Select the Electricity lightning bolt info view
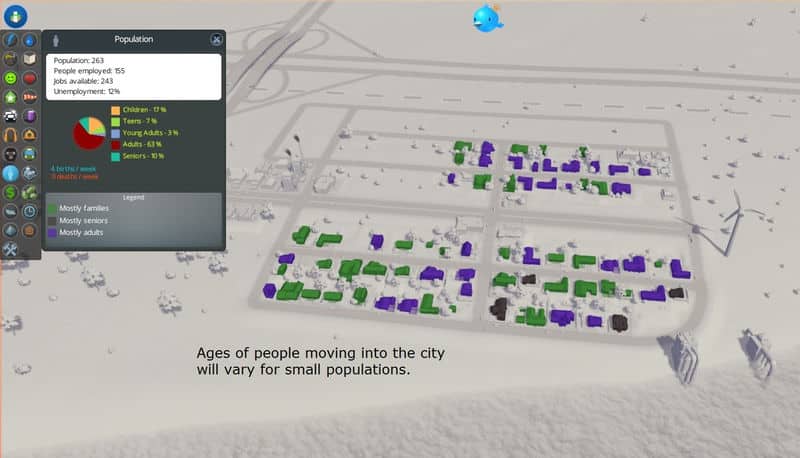Screen dimensions: 800x458 (11, 40)
